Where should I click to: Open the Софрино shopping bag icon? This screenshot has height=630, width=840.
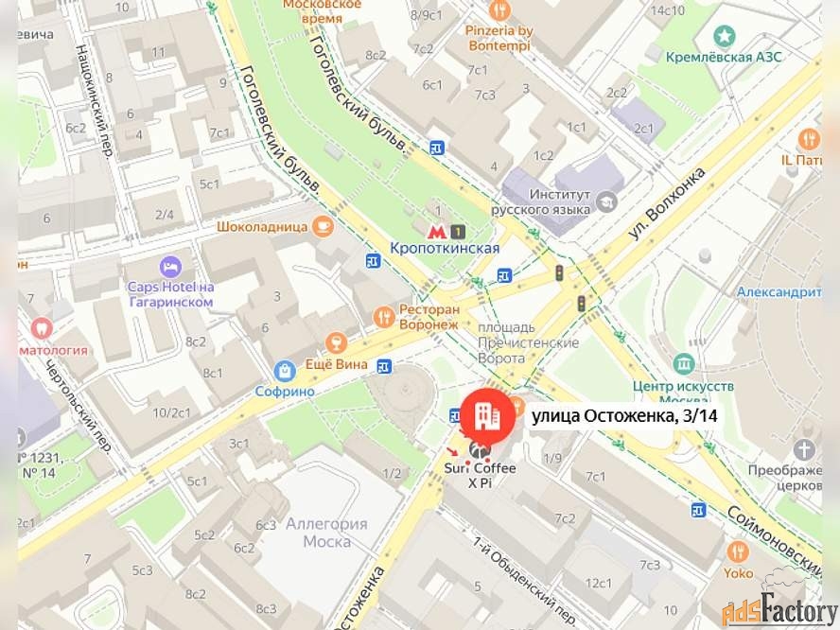pos(284,370)
